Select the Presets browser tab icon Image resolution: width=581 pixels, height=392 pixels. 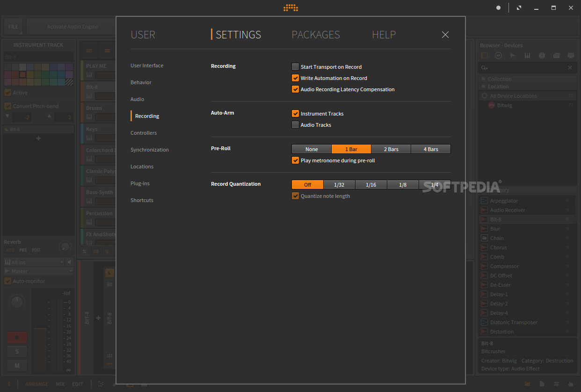tap(498, 56)
